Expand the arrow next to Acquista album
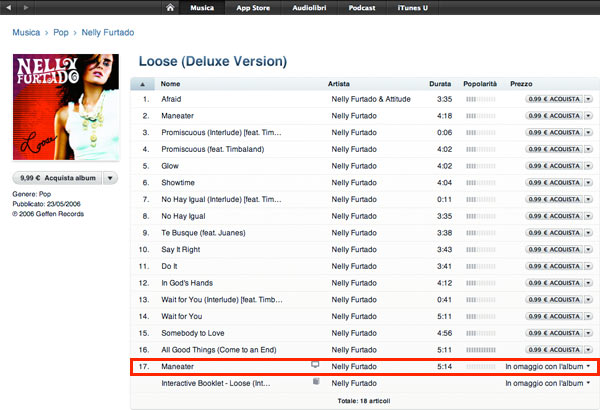This screenshot has height=410, width=600. point(110,178)
